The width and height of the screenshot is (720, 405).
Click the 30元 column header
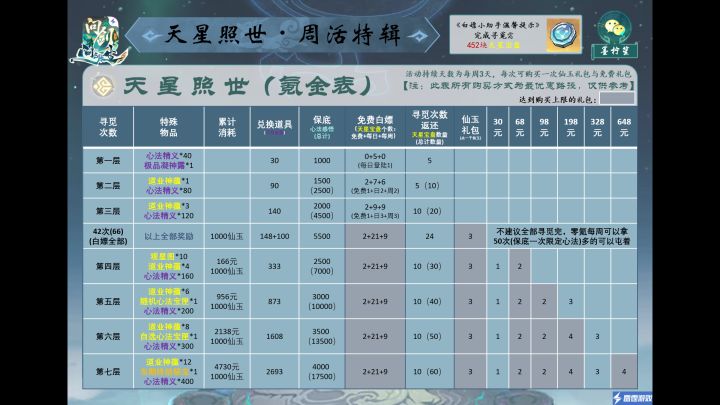(498, 127)
